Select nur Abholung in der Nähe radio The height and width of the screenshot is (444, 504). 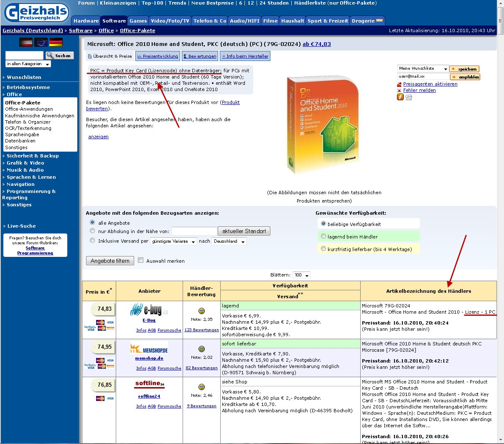click(92, 231)
